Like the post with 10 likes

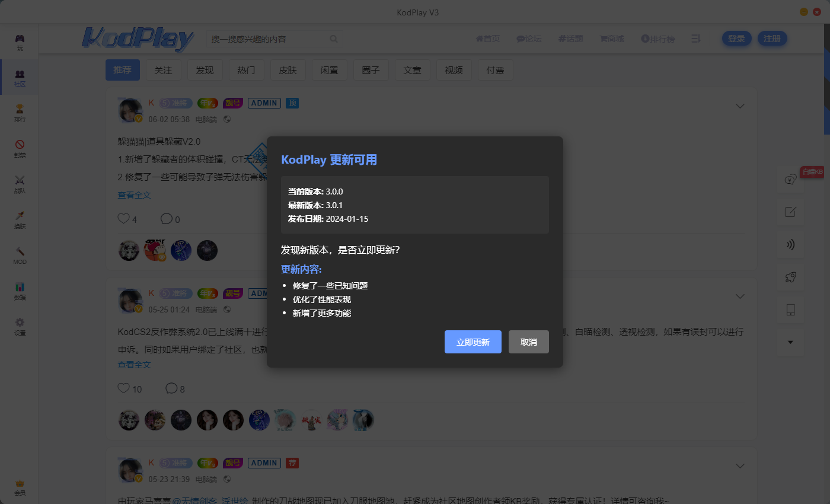coord(123,388)
